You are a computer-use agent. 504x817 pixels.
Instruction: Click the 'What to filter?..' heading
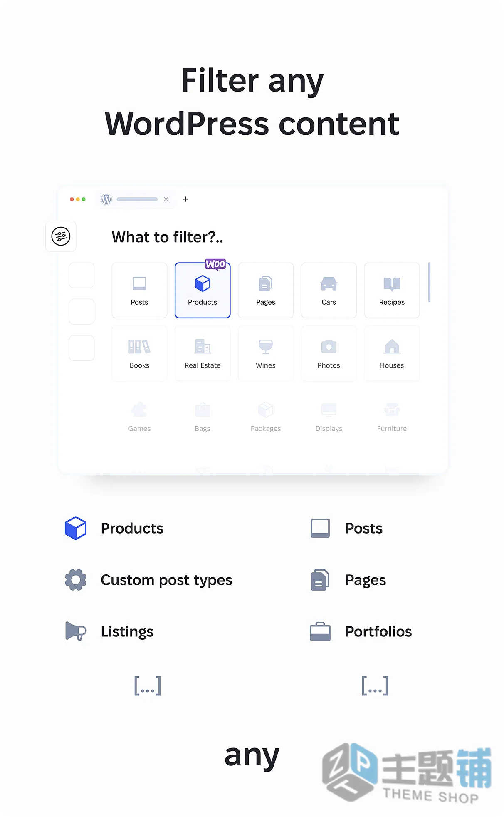tap(167, 237)
